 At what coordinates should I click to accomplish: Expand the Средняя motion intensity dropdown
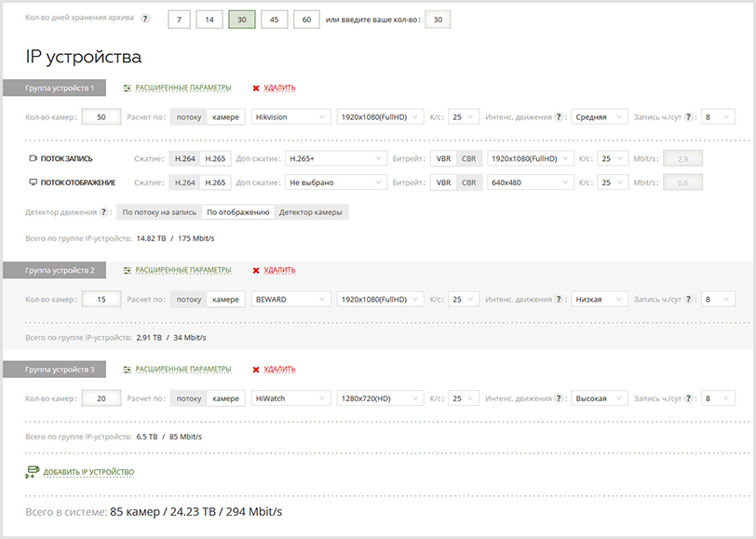click(x=600, y=117)
